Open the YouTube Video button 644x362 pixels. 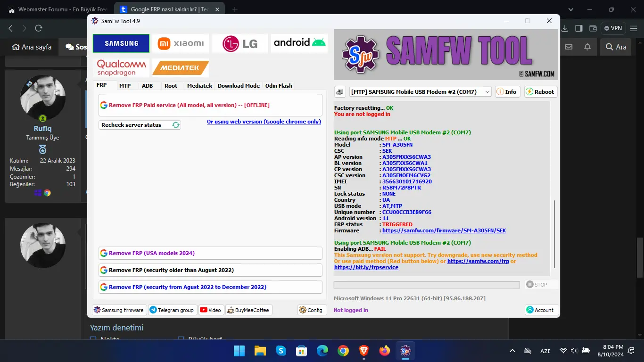211,310
